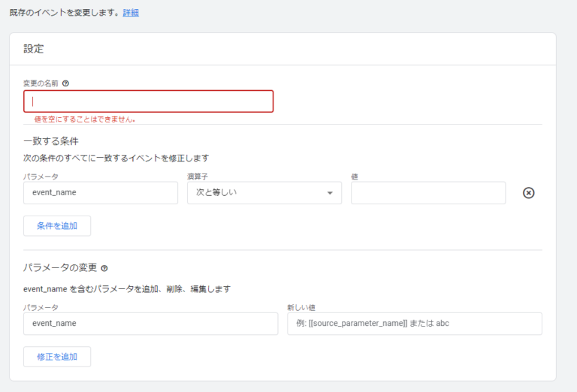Click the 設定 heading
Image resolution: width=577 pixels, height=392 pixels.
(34, 49)
